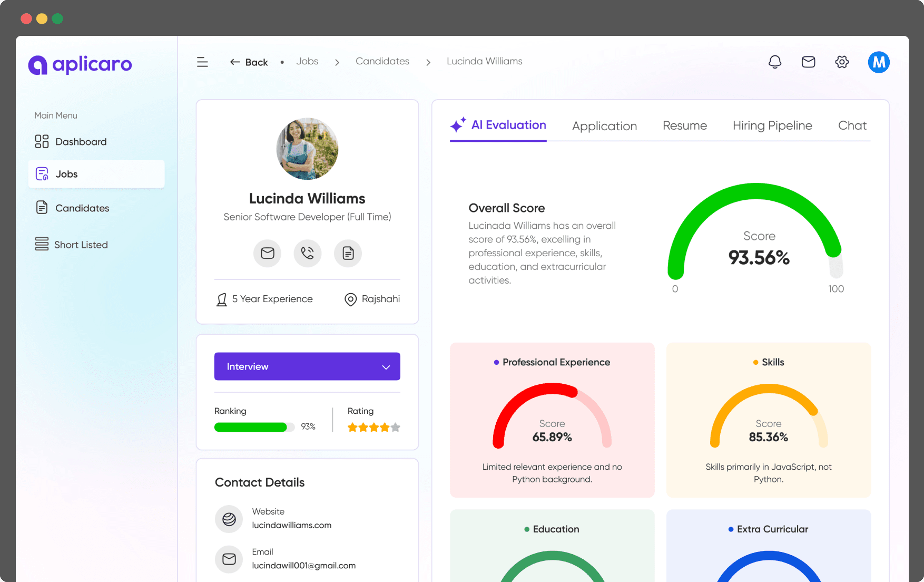Click the first gold rating star
924x582 pixels.
(352, 428)
